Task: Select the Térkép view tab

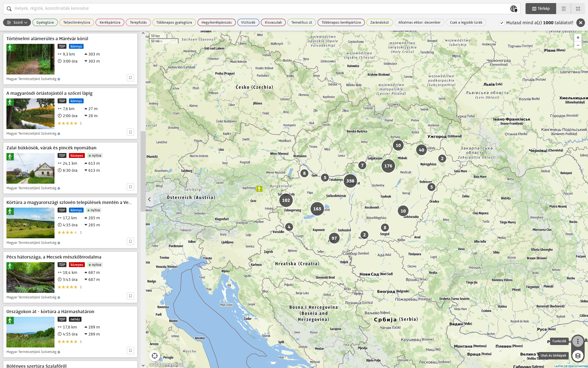Action: [541, 9]
